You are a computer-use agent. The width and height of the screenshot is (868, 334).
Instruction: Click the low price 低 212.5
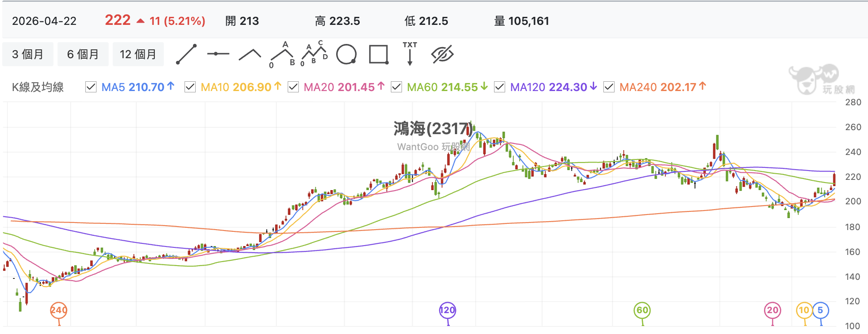coord(426,21)
